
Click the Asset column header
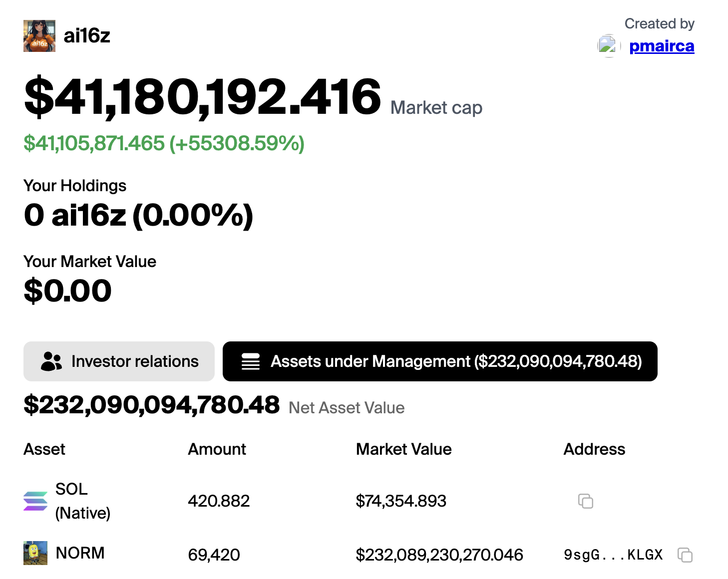[44, 449]
